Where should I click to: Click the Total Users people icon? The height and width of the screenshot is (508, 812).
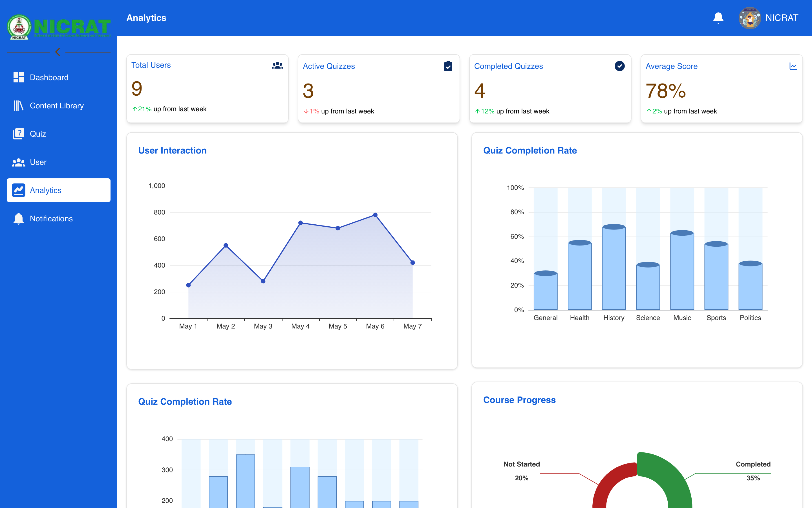pos(277,65)
